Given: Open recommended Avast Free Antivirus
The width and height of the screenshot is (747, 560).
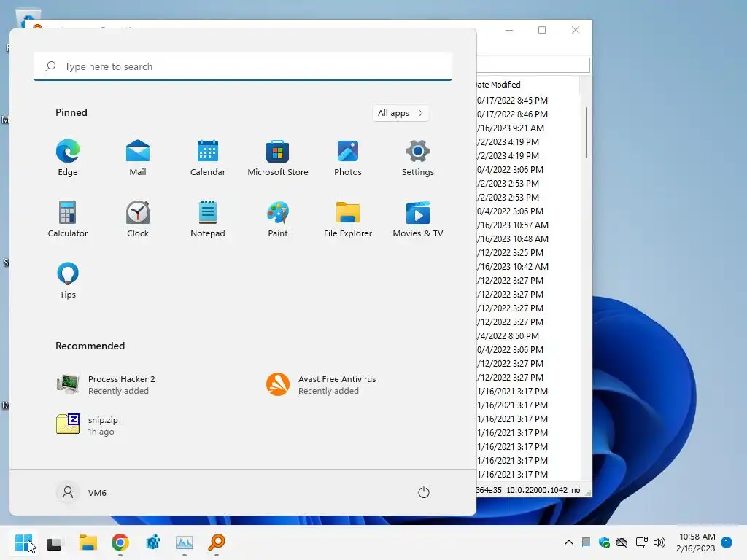Looking at the screenshot, I should point(322,385).
